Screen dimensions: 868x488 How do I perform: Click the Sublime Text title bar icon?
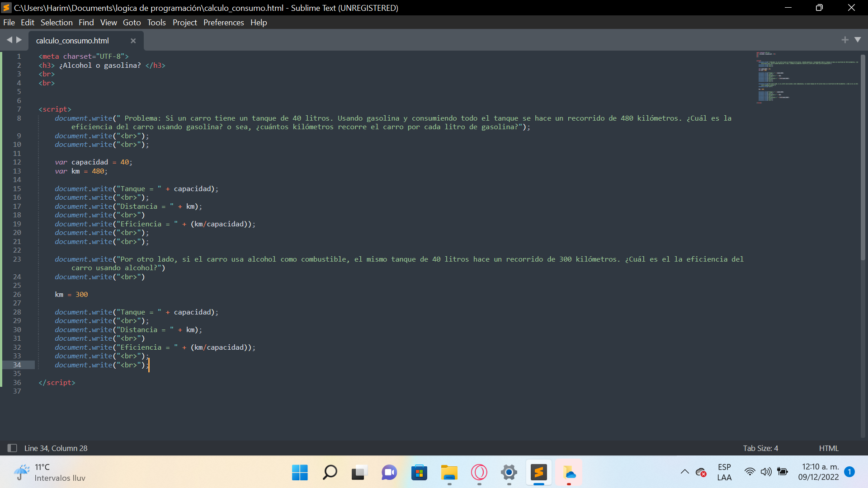(6, 8)
